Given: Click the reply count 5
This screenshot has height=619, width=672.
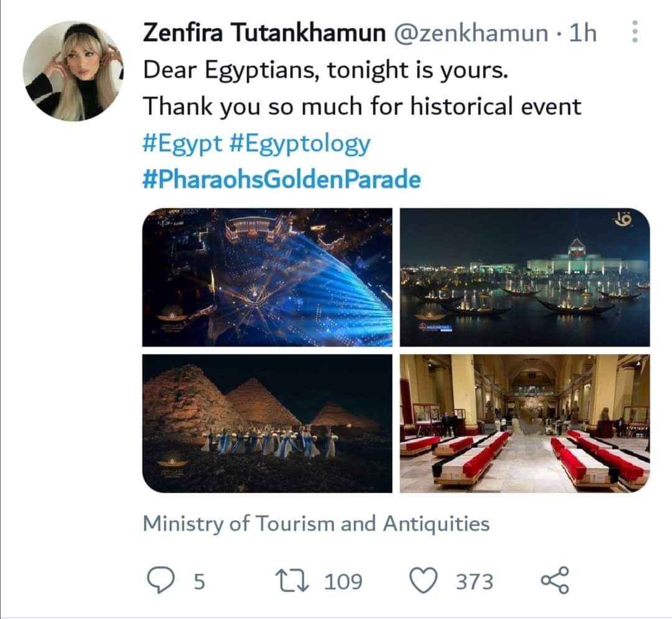Looking at the screenshot, I should click(199, 582).
